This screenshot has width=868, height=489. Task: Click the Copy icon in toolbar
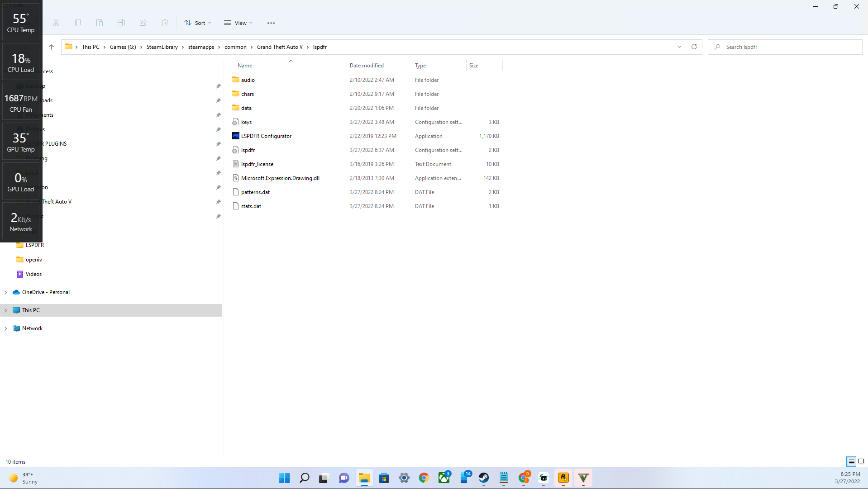(78, 23)
